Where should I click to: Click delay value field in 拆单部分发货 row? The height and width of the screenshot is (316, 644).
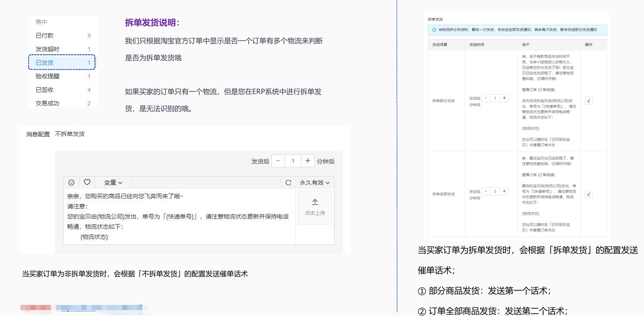[x=495, y=98]
